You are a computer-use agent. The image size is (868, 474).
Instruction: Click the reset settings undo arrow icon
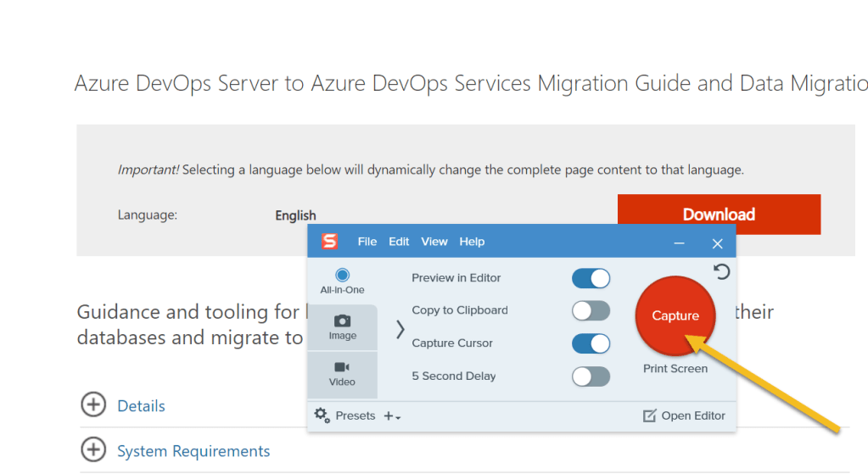coord(721,271)
